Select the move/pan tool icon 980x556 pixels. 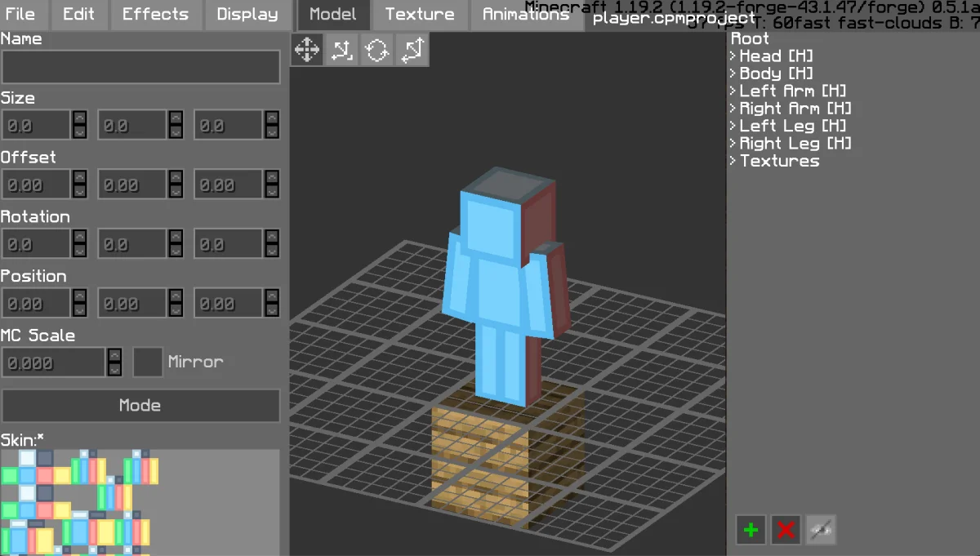point(307,50)
